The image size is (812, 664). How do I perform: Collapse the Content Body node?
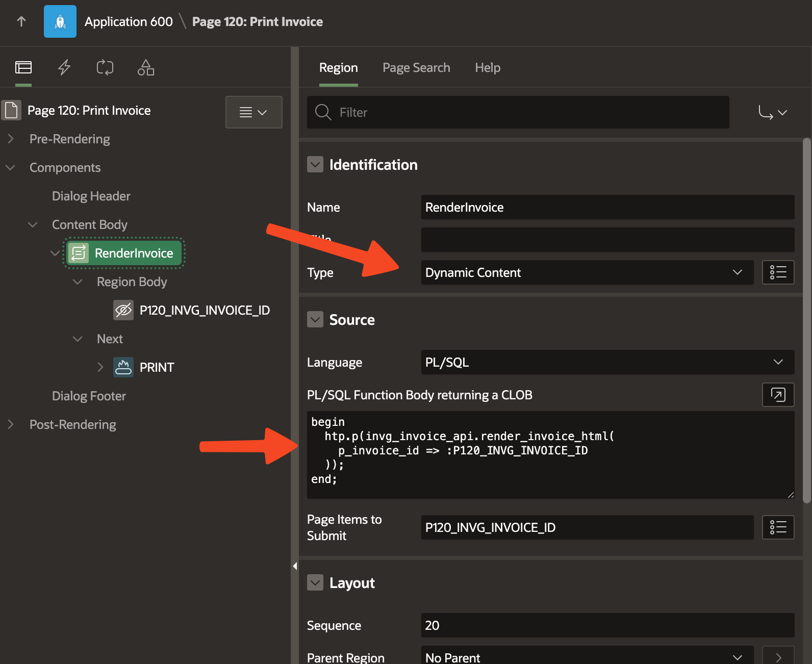(x=33, y=224)
